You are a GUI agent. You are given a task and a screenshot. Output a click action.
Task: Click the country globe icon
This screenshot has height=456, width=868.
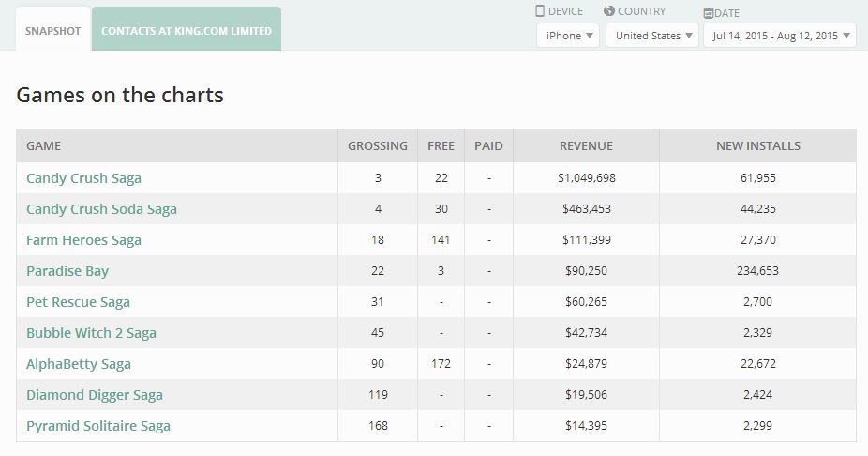pyautogui.click(x=609, y=10)
